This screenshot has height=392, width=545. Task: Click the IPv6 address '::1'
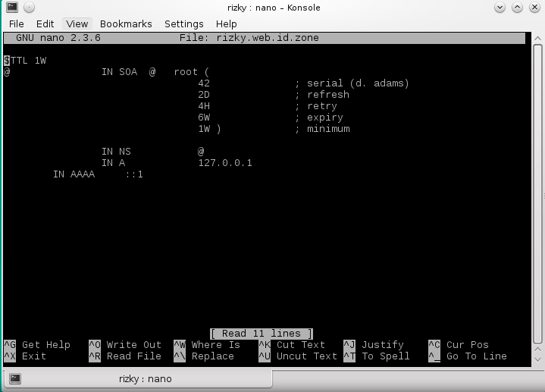click(x=134, y=174)
